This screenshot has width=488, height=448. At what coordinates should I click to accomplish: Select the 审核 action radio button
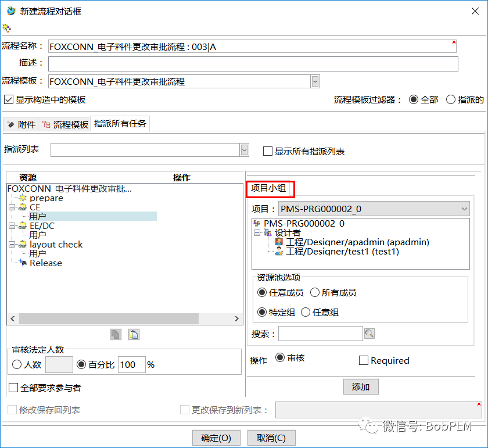pyautogui.click(x=280, y=357)
